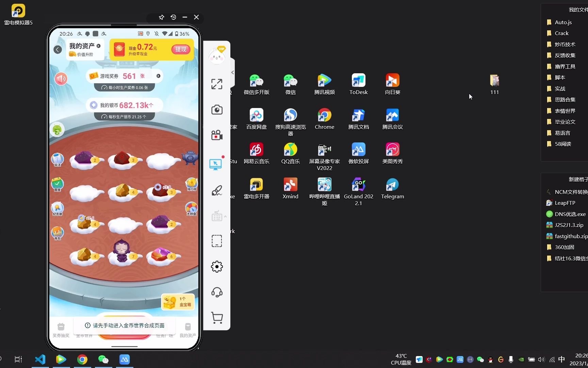
Task: Open Task View in the taskbar
Action: click(18, 359)
